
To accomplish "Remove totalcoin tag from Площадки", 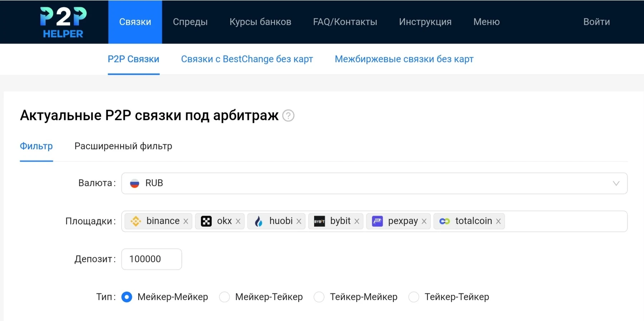I will click(498, 221).
